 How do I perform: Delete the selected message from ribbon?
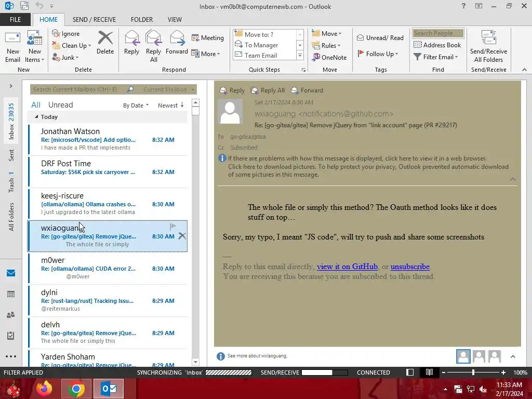click(105, 43)
